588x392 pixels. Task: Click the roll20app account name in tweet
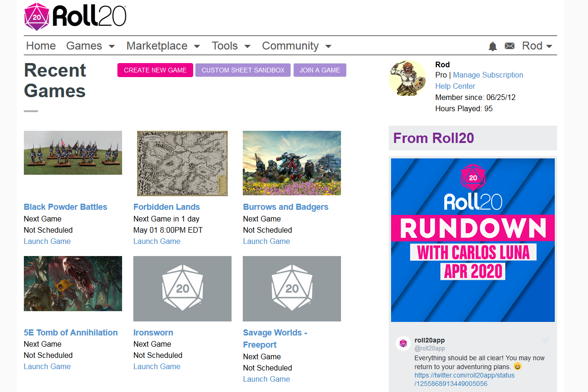coord(429,340)
